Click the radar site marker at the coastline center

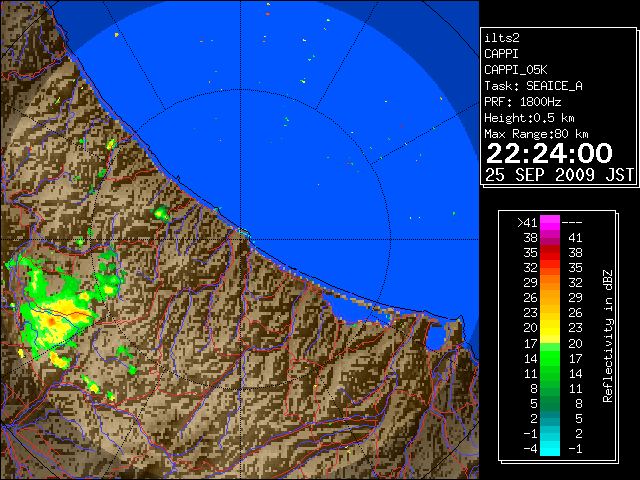(x=244, y=233)
